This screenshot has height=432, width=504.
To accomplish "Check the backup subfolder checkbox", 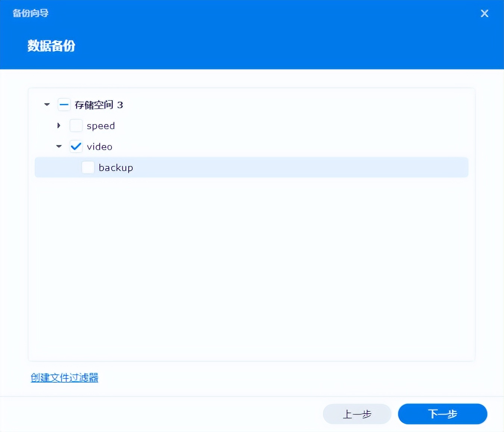I will [x=88, y=167].
